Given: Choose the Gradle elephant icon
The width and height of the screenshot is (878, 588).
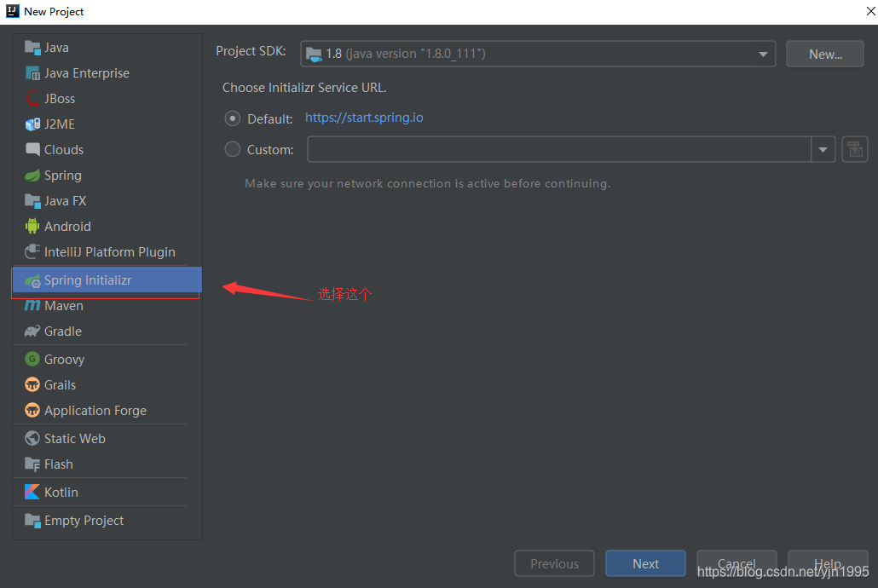Looking at the screenshot, I should [32, 331].
